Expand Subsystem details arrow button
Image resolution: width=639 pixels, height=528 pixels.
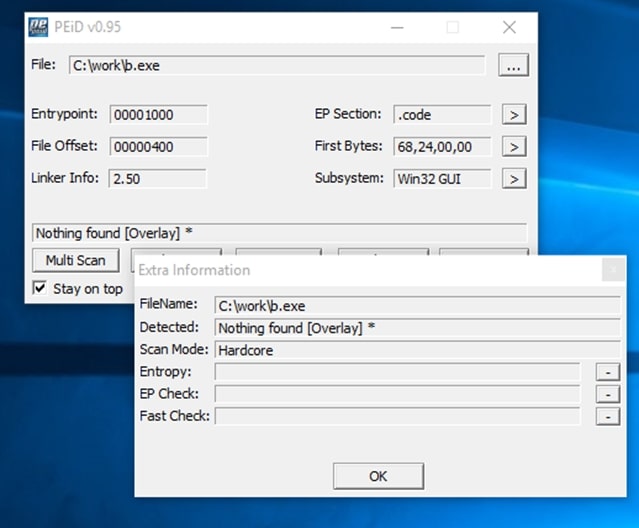pyautogui.click(x=514, y=179)
